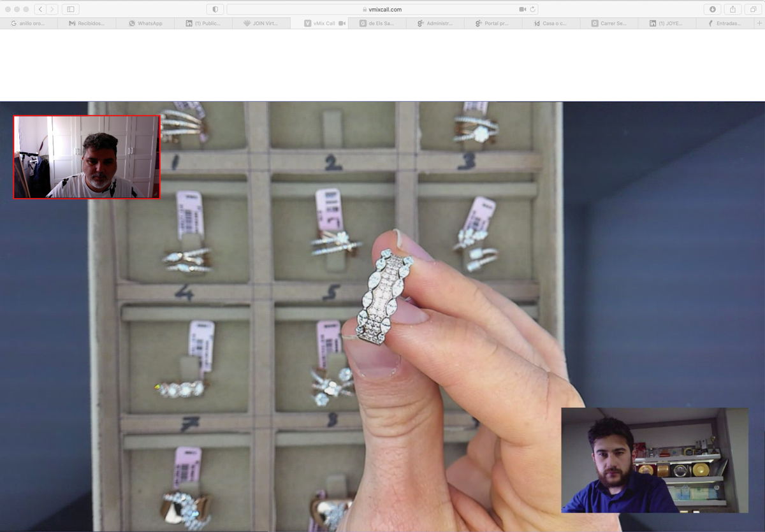
Task: Switch to the WhatsApp tab
Action: 145,23
